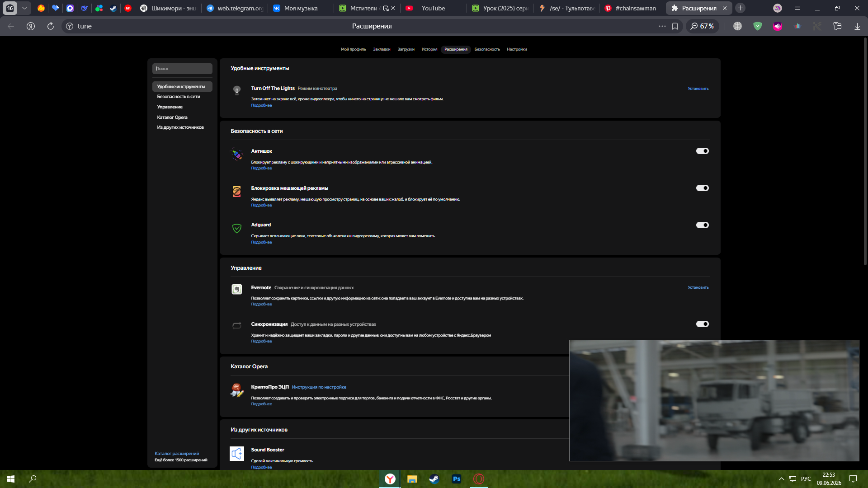
Task: Open the three-dot page options menu
Action: (x=662, y=26)
